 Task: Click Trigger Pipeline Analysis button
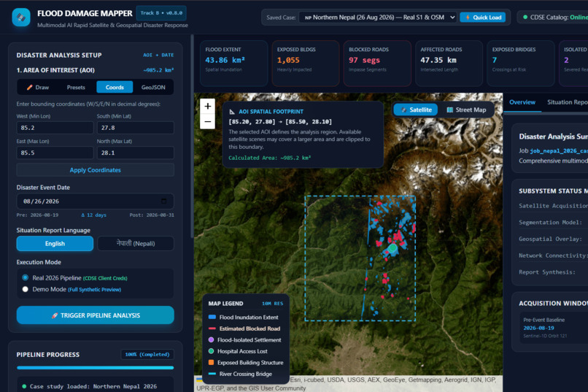click(96, 315)
